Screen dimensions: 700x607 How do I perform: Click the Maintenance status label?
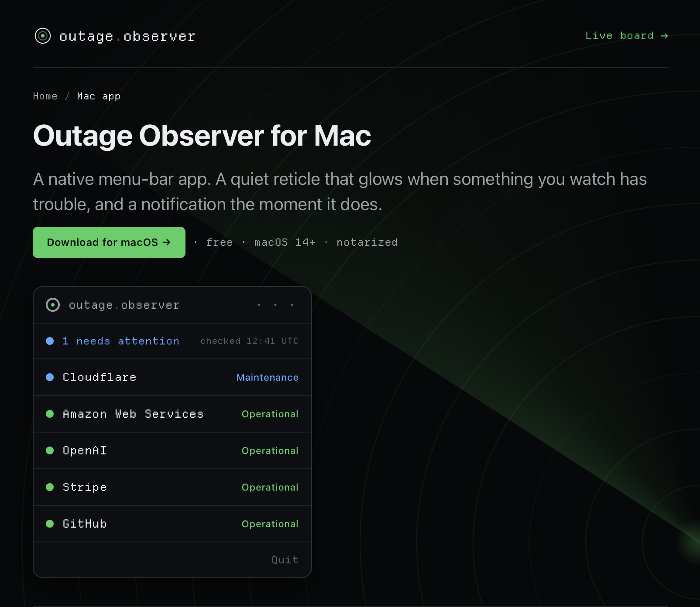coord(268,377)
